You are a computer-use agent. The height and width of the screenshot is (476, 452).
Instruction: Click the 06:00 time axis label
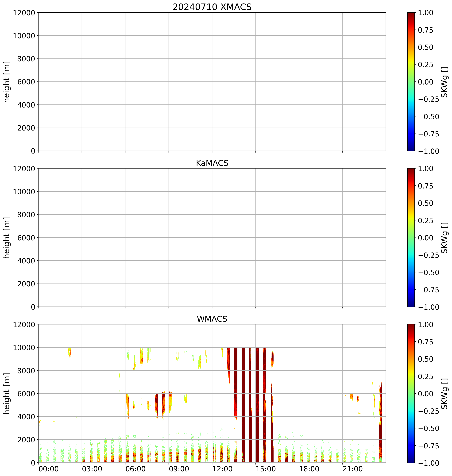[x=135, y=469]
